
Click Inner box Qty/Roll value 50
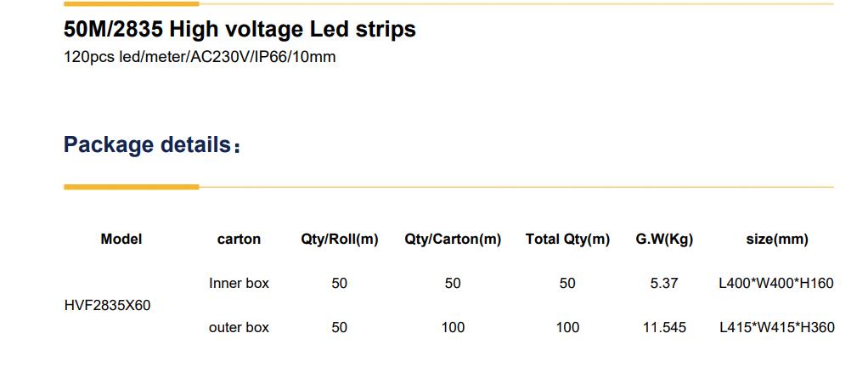click(x=340, y=284)
